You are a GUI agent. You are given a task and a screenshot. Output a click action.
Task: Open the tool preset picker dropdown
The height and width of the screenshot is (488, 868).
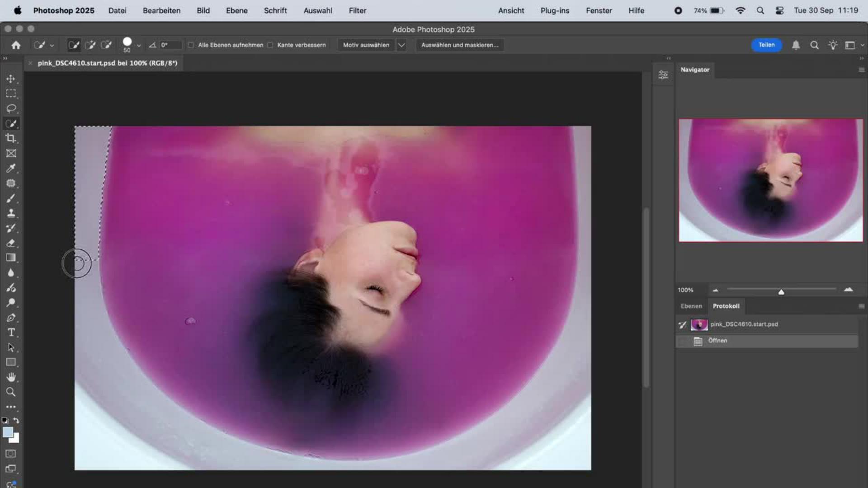coord(52,46)
